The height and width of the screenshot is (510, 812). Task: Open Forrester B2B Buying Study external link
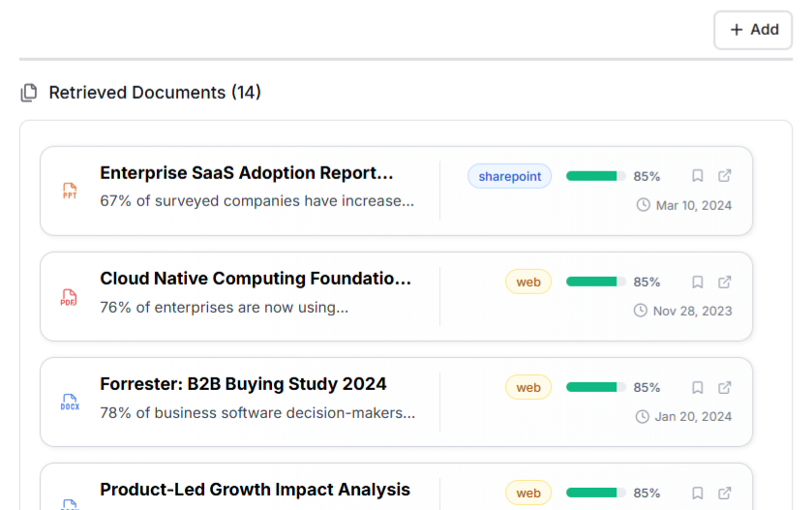coord(725,387)
